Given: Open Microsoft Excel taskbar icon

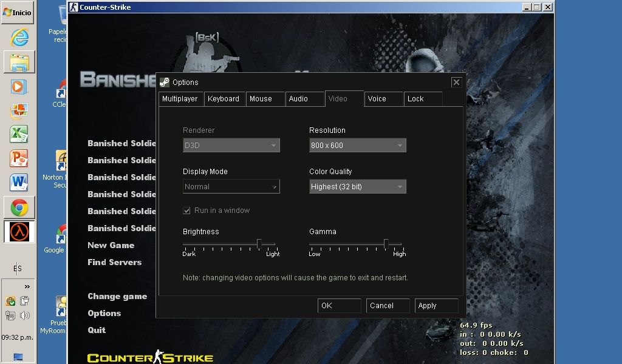Looking at the screenshot, I should coord(19,134).
